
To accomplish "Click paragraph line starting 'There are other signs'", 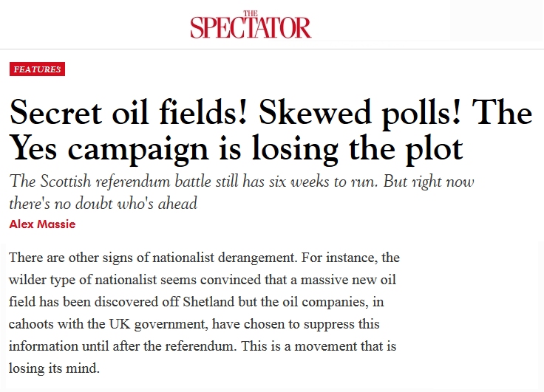I will coord(204,258).
